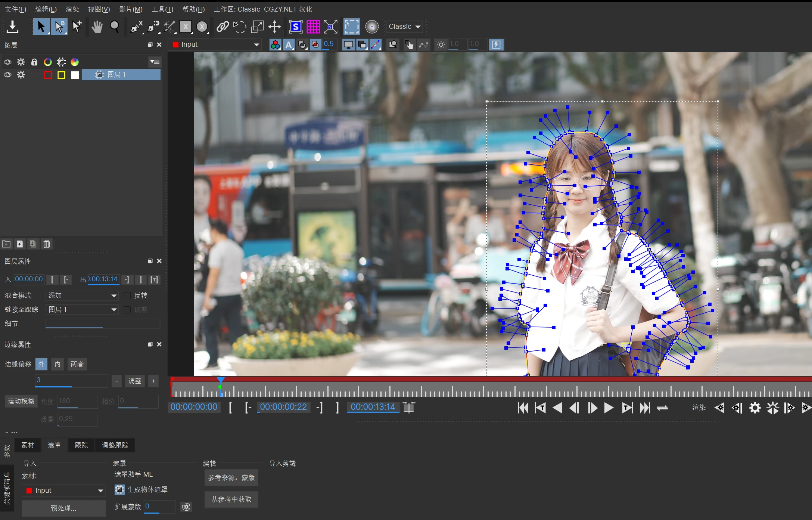812x520 pixels.
Task: Click the 预处理... button
Action: click(63, 508)
